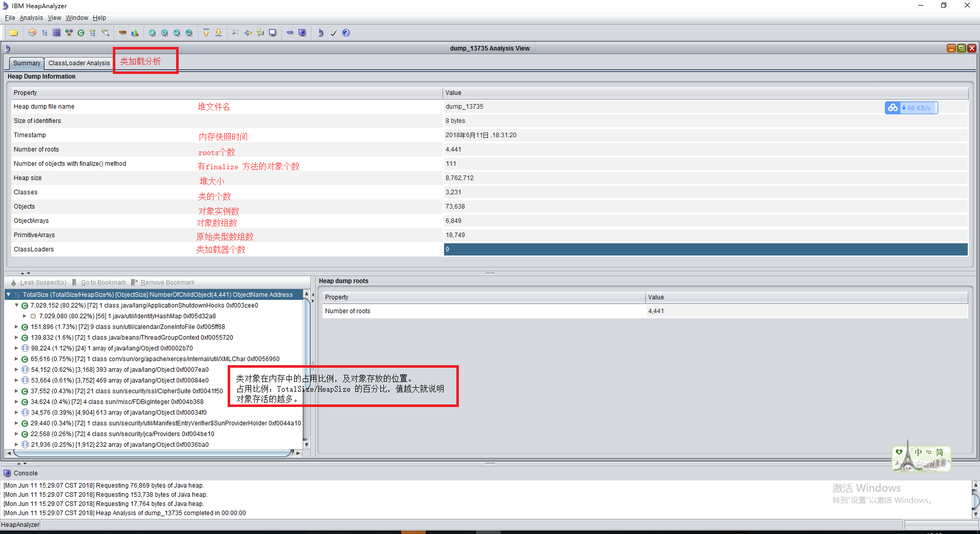Open the tree view toolbar icon
The image size is (980, 534).
[x=44, y=33]
